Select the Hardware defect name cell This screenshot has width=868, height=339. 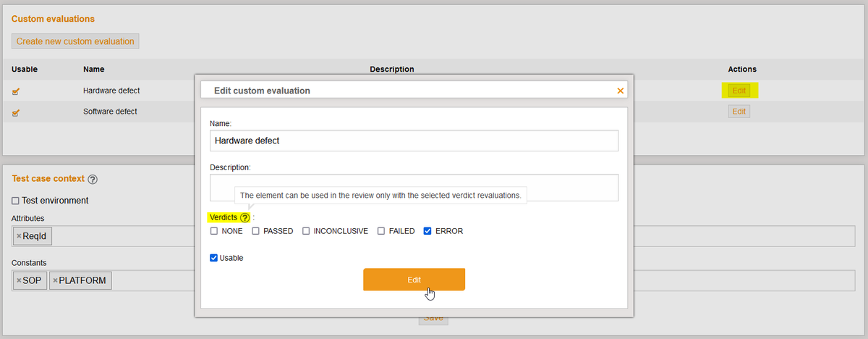[x=111, y=91]
